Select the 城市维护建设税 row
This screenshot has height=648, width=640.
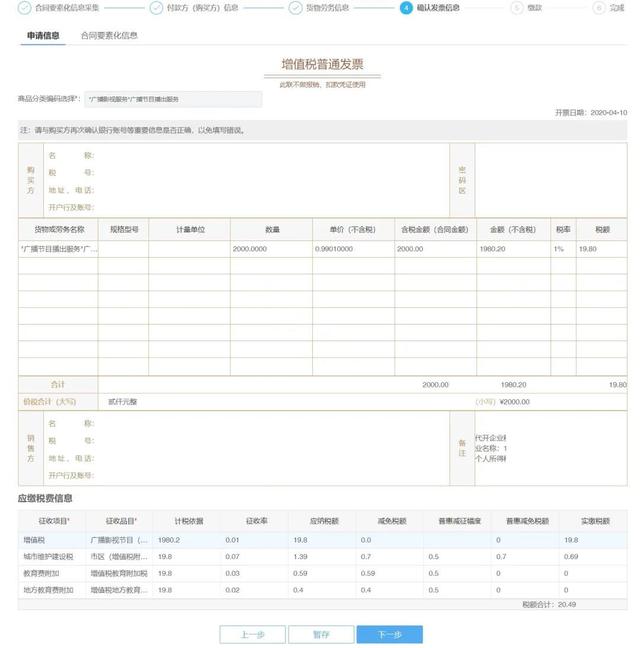point(322,557)
